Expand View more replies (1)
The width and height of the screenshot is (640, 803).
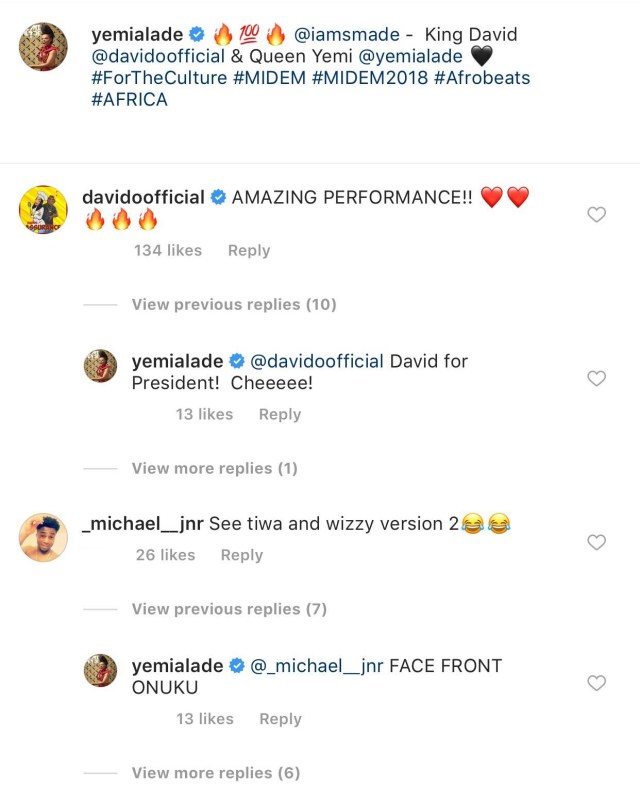(x=215, y=468)
